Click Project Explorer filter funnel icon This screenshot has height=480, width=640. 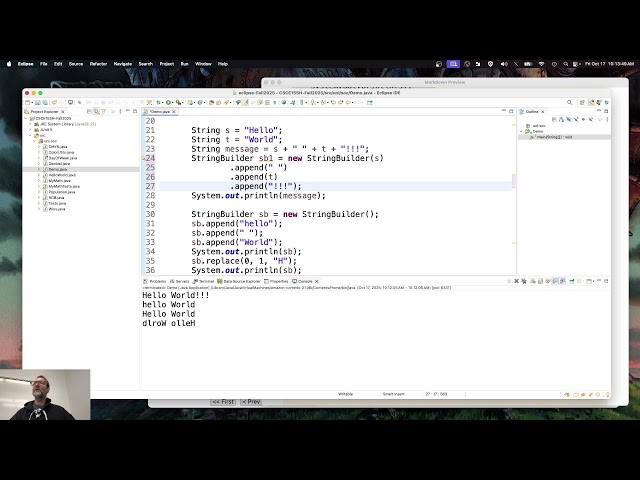click(x=104, y=111)
